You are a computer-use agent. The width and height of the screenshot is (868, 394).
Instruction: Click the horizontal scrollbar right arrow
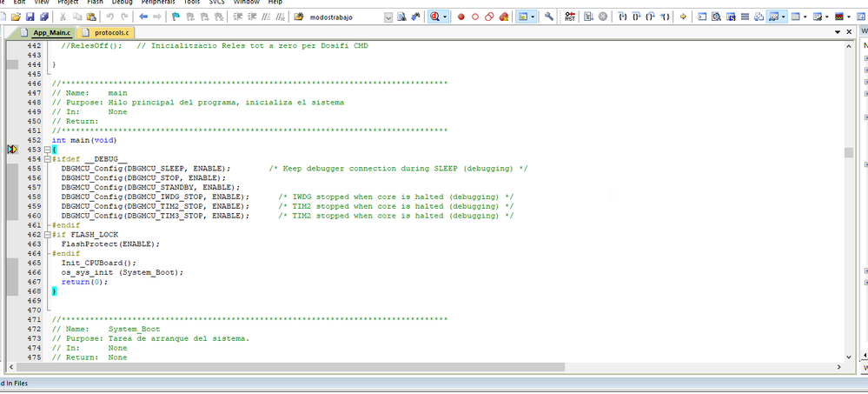click(840, 367)
